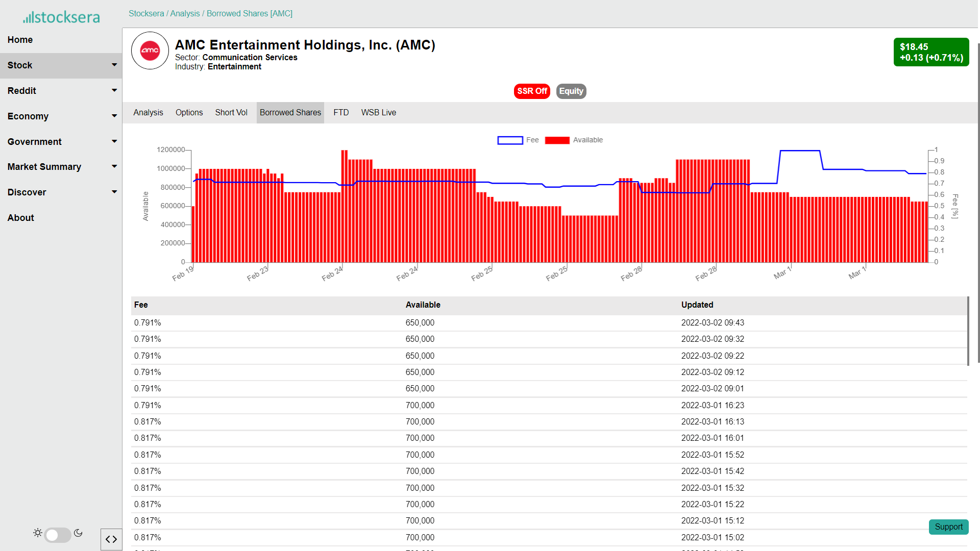
Task: Click the Support button
Action: [948, 527]
